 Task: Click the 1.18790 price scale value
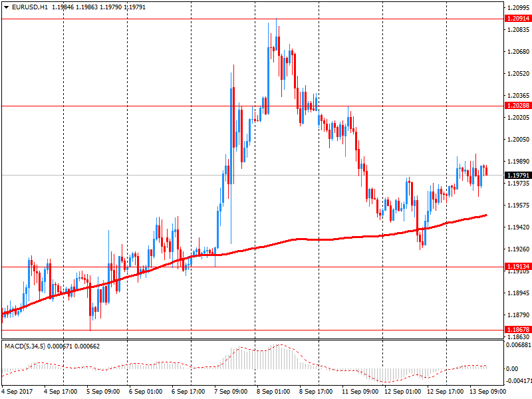click(519, 315)
